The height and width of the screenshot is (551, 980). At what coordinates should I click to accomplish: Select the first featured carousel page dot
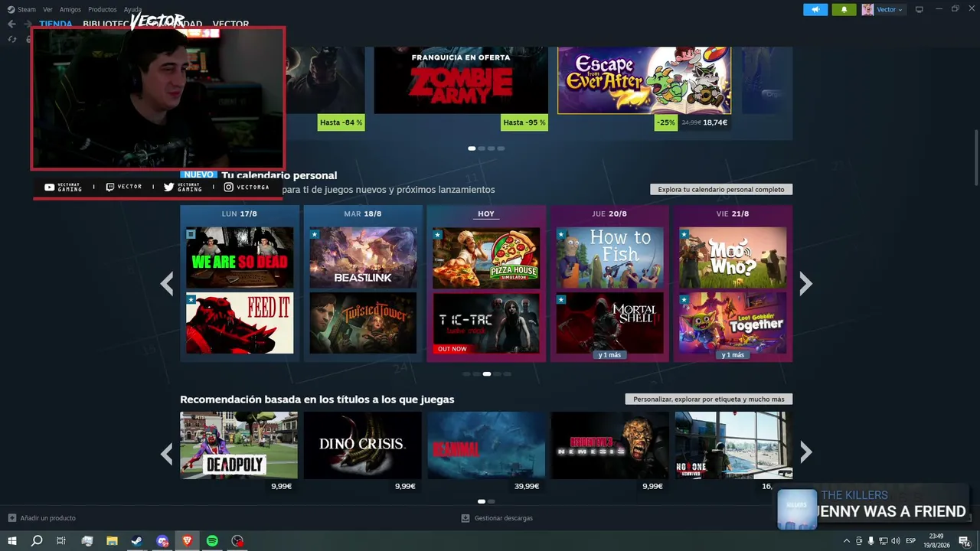pos(472,148)
